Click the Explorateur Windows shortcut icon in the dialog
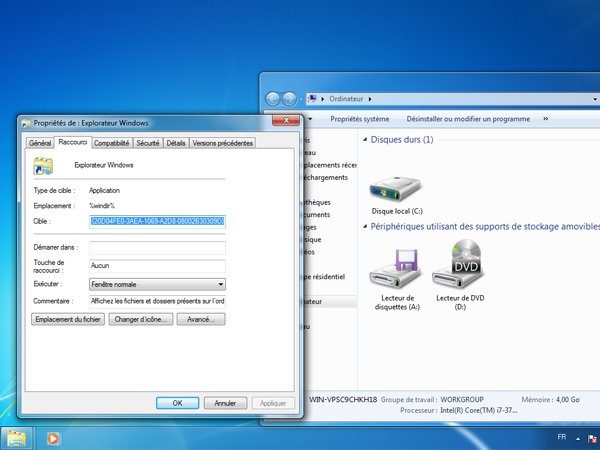 click(x=43, y=166)
